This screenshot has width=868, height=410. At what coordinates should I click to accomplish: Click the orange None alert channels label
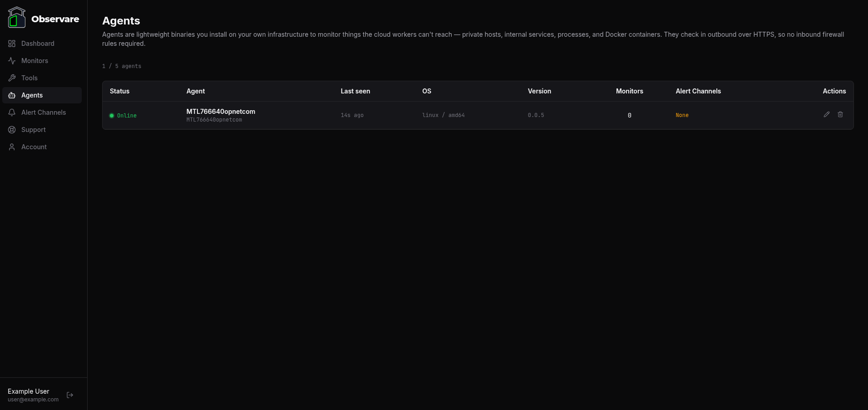pos(682,115)
